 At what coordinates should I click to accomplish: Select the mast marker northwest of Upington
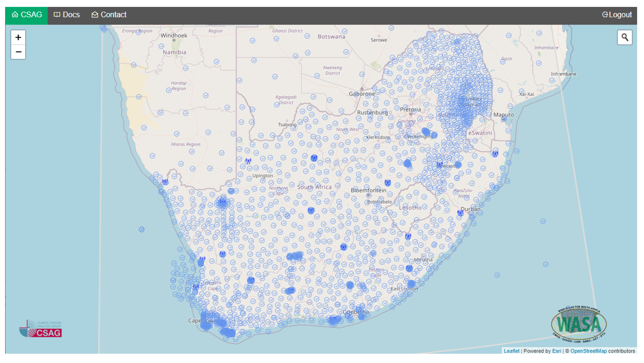click(x=248, y=161)
